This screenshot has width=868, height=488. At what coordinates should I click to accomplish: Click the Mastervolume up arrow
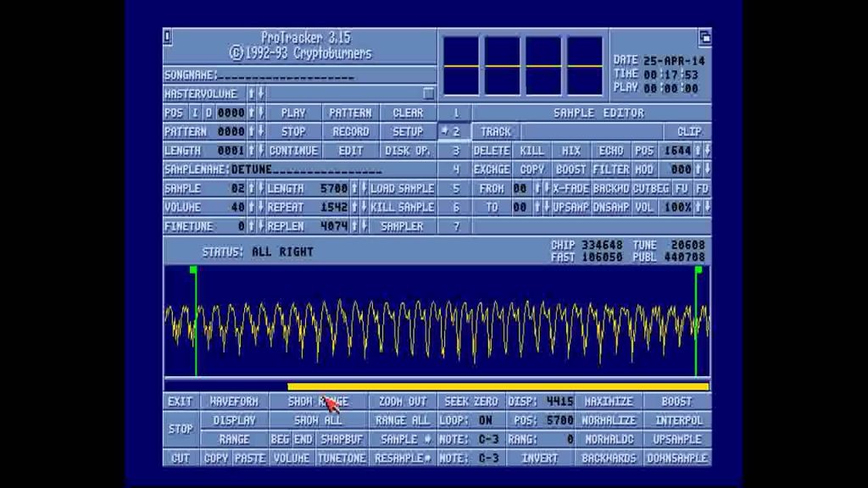coord(252,94)
